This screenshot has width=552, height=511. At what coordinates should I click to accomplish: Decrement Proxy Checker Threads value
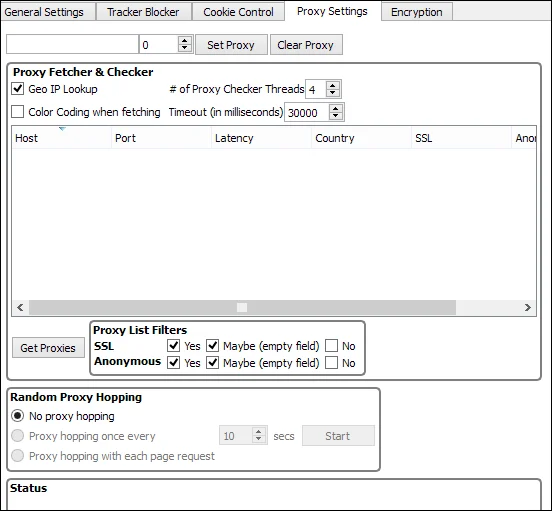pos(333,93)
